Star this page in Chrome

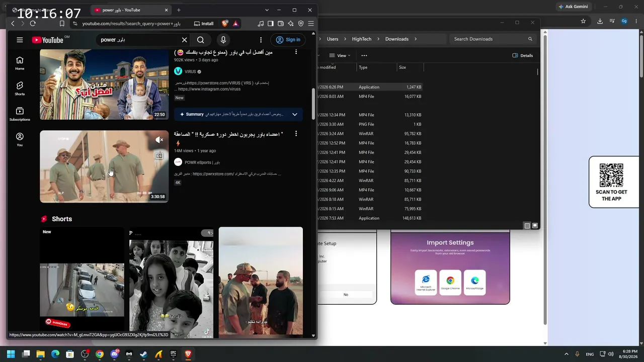pyautogui.click(x=584, y=21)
